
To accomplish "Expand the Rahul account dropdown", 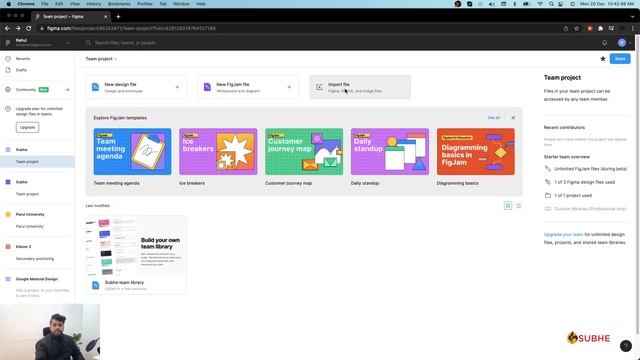I will 68,43.
